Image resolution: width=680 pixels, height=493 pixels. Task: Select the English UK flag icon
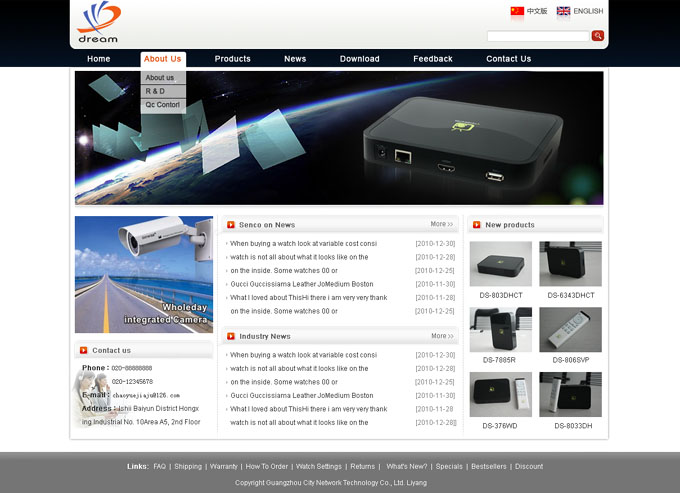[x=563, y=11]
